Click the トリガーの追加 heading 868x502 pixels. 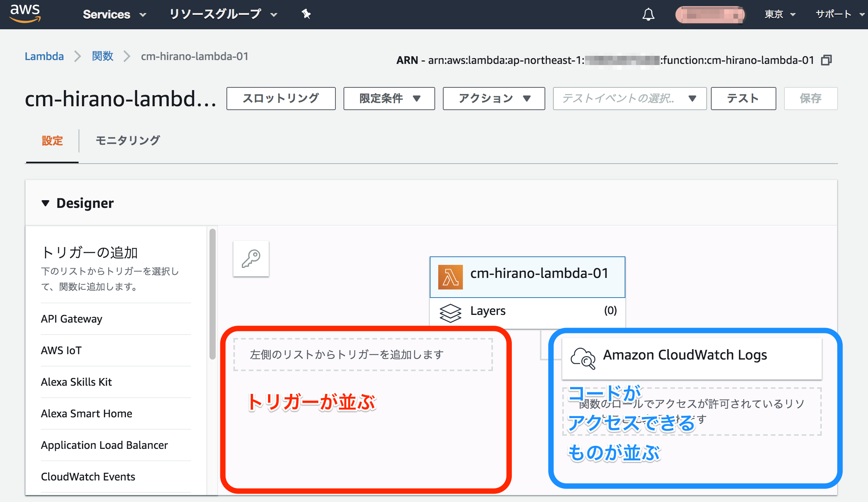click(89, 253)
